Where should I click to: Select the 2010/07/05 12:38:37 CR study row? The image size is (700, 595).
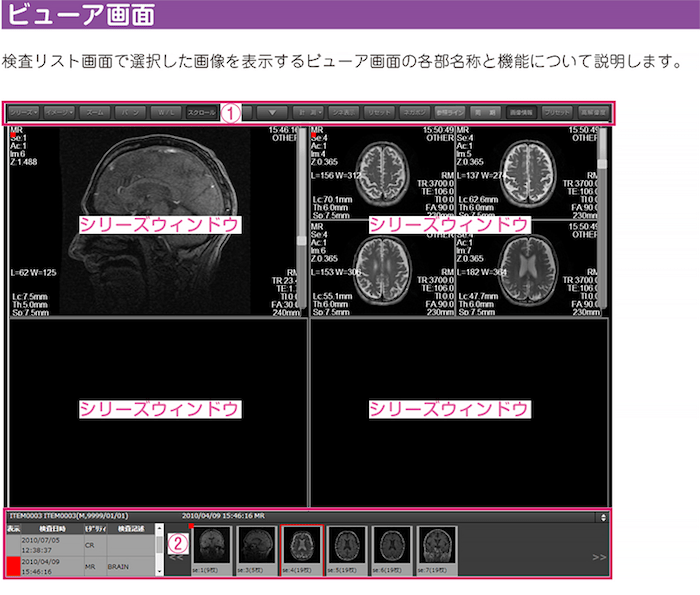click(x=80, y=545)
